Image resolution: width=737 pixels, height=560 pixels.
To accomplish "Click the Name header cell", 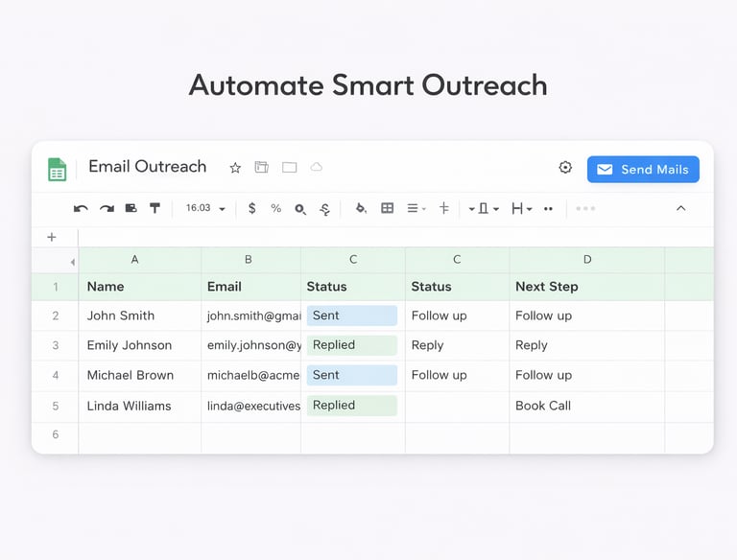I will coord(140,287).
